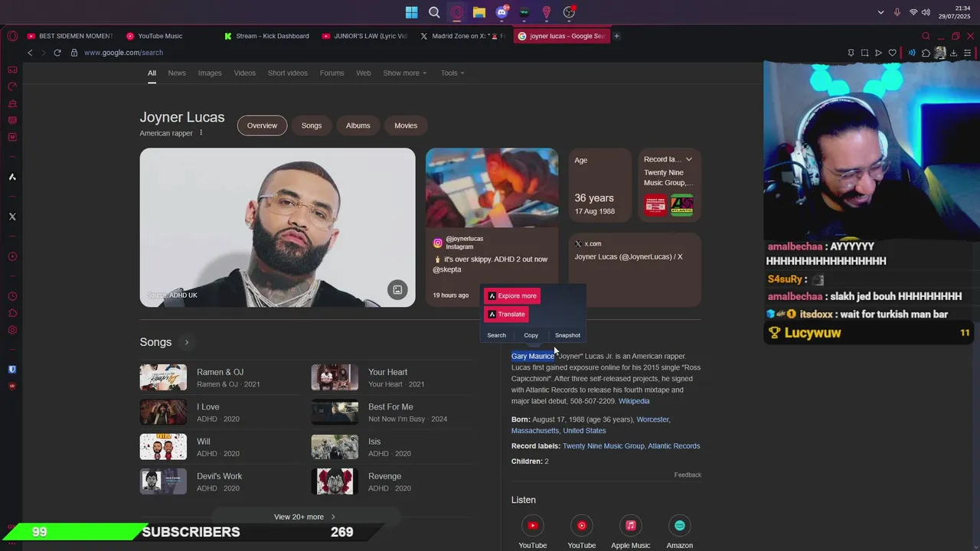Click the Bitwarden shield icon in sidebar
Screen dimensions: 980x551
point(12,370)
